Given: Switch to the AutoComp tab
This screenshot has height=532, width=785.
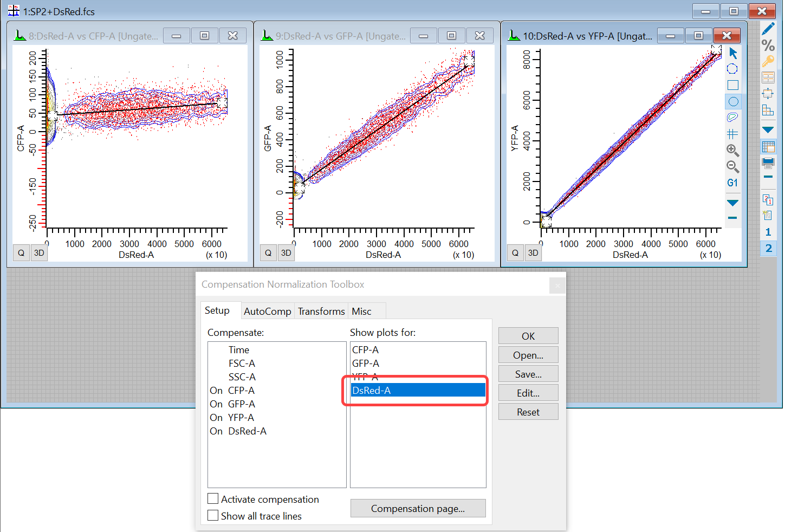Looking at the screenshot, I should 267,312.
